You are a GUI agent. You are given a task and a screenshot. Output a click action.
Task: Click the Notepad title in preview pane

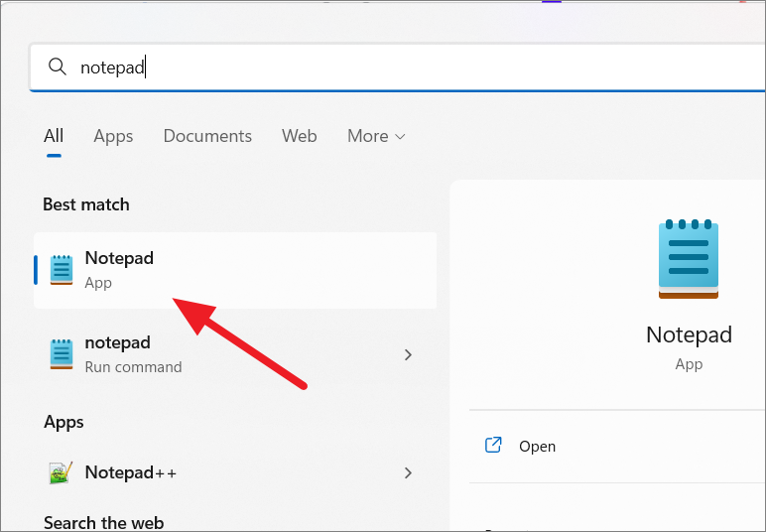(689, 334)
